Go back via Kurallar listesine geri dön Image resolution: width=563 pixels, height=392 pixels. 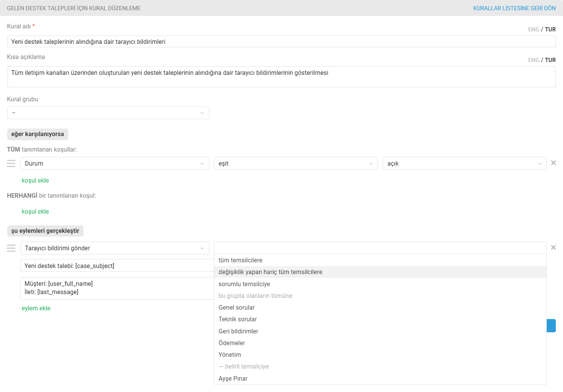click(514, 8)
